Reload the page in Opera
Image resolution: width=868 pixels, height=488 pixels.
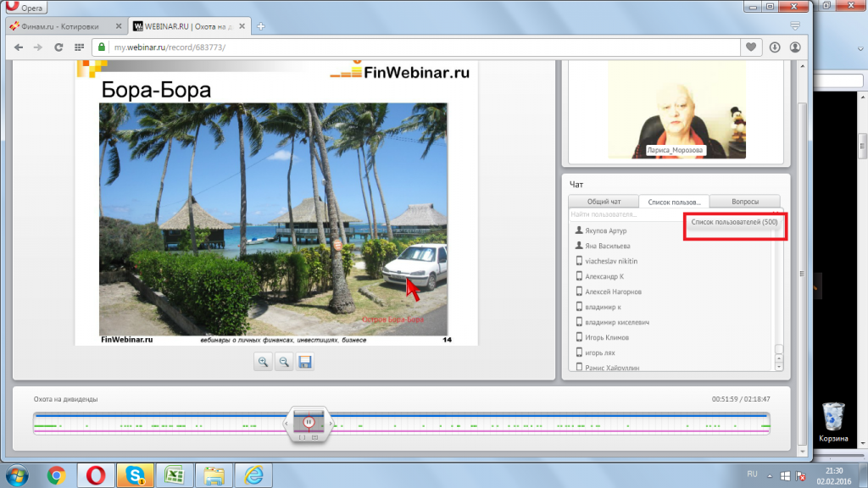pyautogui.click(x=58, y=47)
